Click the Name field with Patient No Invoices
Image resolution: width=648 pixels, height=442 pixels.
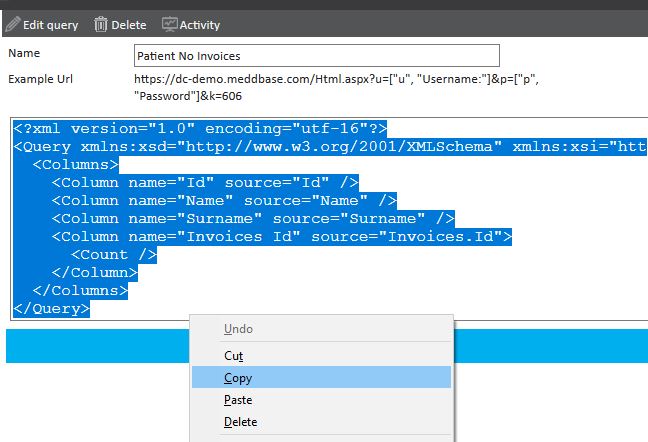point(316,56)
